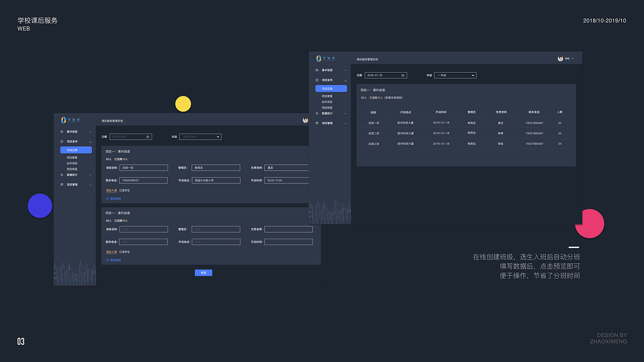The width and height of the screenshot is (644, 362).
Task: Collapse the 项目发布 chevron in the table window
Action: click(346, 80)
